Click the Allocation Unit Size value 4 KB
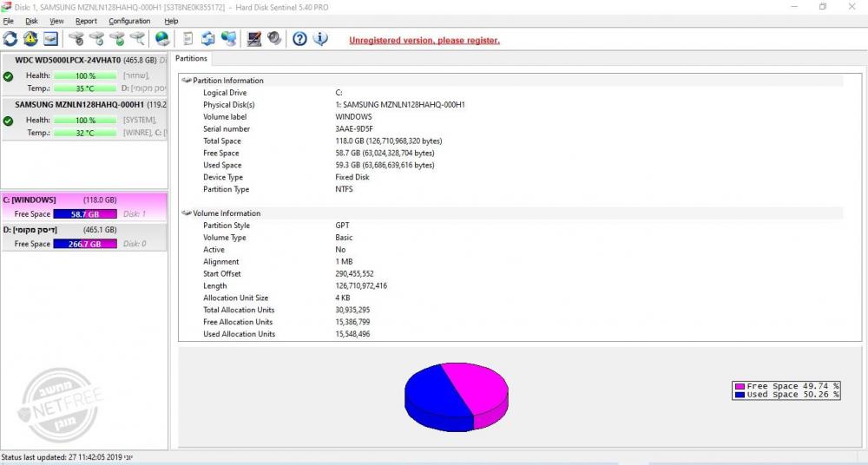Screen dimensions: 868x465 (x=343, y=298)
